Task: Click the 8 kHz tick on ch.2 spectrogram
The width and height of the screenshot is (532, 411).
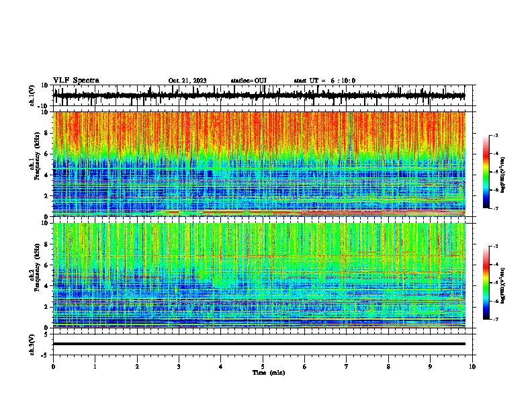Action: coord(46,244)
